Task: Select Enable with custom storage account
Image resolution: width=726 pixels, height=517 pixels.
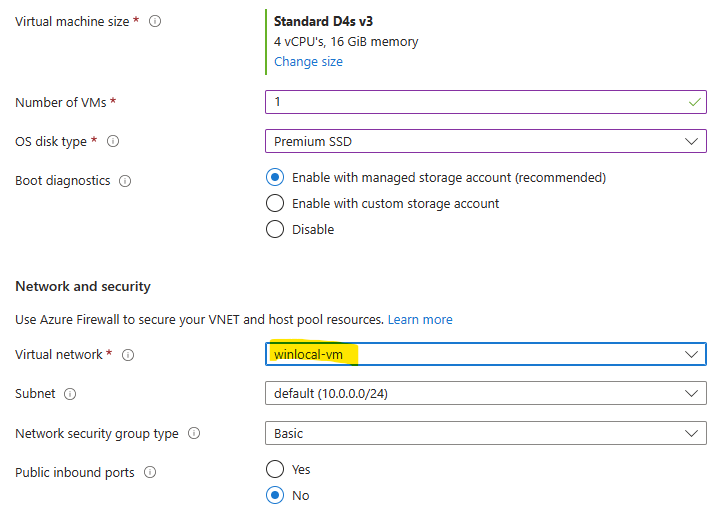Action: coord(275,203)
